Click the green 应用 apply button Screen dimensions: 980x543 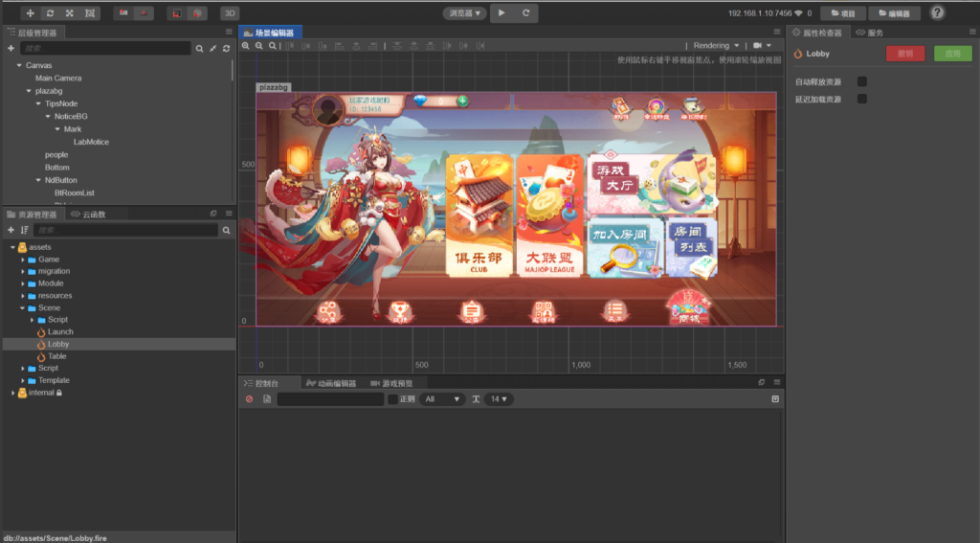952,54
